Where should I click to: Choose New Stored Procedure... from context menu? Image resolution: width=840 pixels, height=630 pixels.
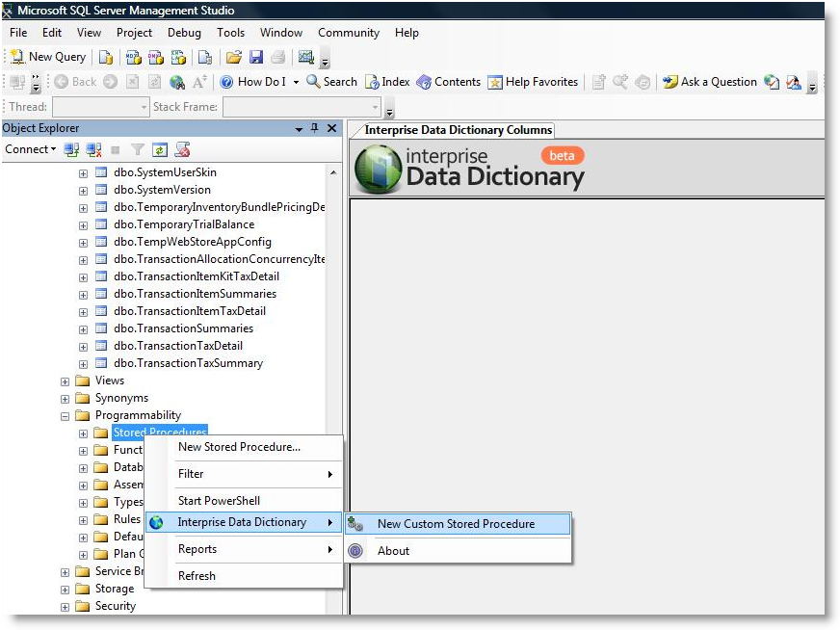pos(239,447)
